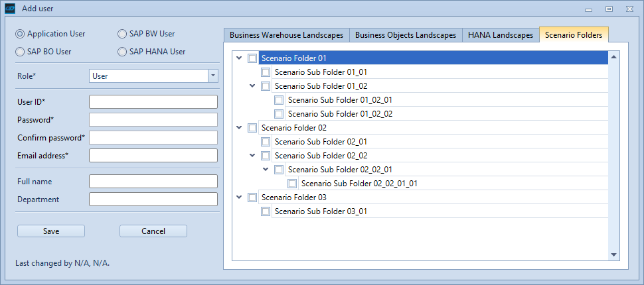The image size is (644, 285).
Task: Enable the Scenario Sub Folder 03_01 checkbox
Action: [266, 211]
